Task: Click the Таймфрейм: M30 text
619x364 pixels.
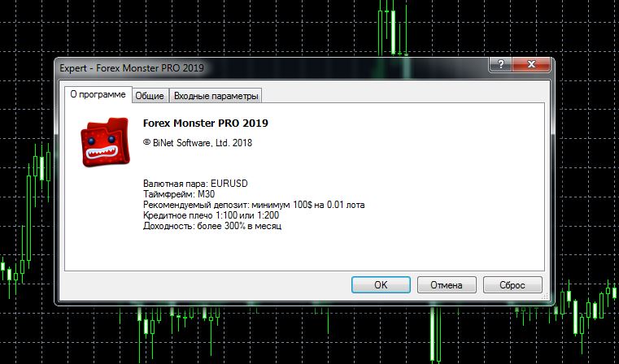Action: 179,194
